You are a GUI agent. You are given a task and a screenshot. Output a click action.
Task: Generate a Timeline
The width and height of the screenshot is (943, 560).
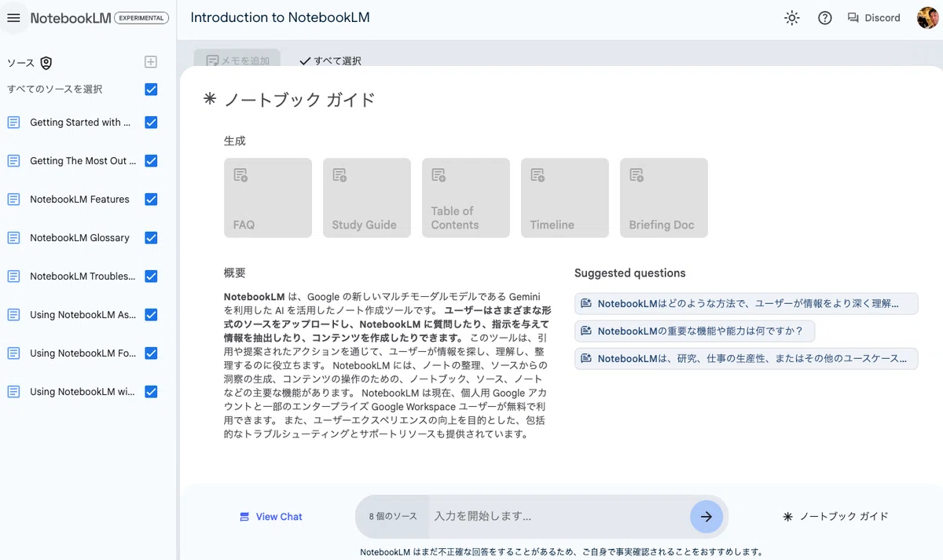pyautogui.click(x=565, y=198)
